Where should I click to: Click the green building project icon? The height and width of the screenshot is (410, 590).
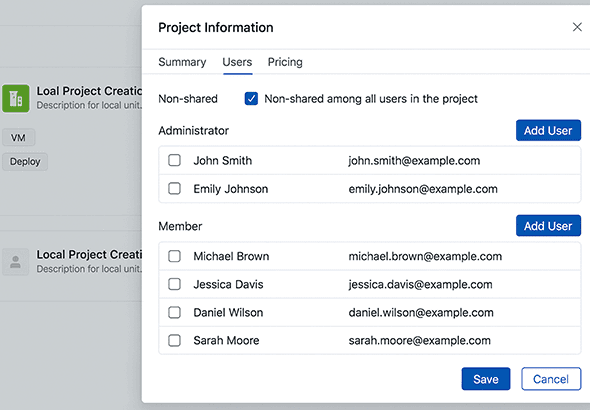(16, 99)
